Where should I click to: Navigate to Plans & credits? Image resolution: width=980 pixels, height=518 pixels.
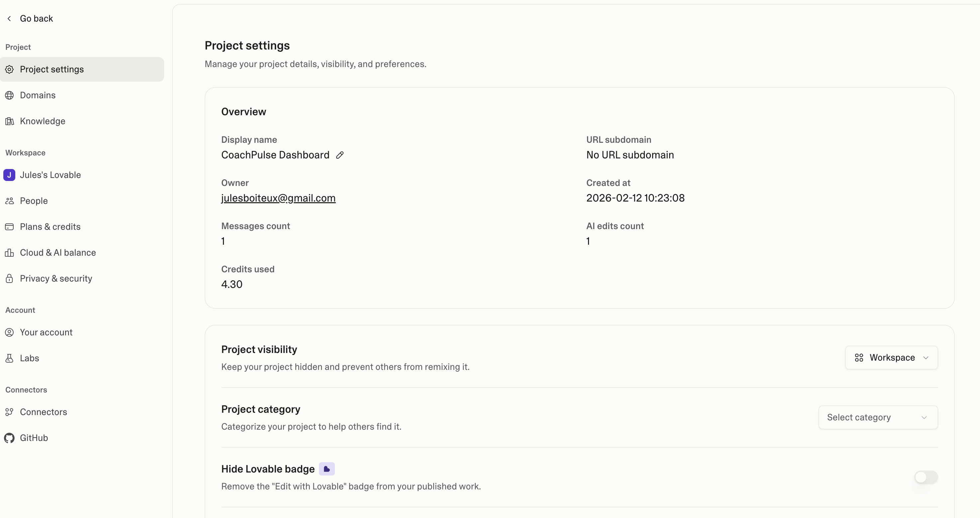pyautogui.click(x=82, y=227)
